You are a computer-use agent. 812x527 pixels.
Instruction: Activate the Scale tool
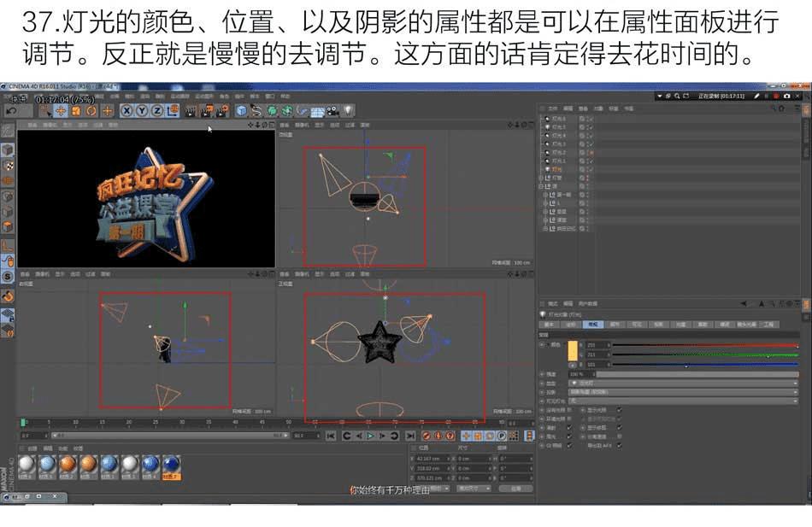[76, 111]
